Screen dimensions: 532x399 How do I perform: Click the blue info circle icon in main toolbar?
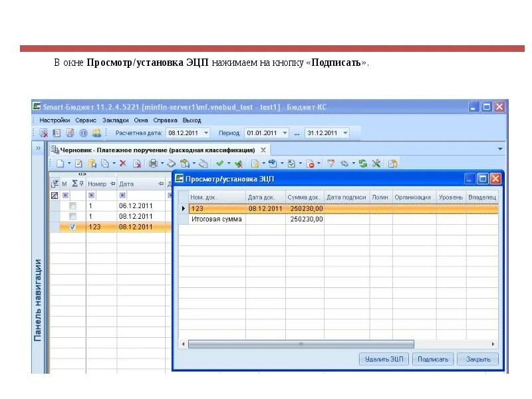(x=83, y=133)
